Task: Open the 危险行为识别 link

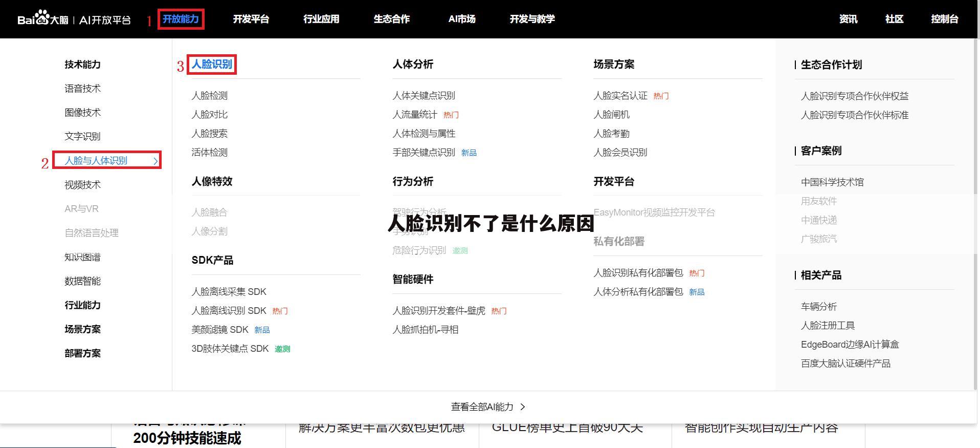Action: pyautogui.click(x=419, y=250)
